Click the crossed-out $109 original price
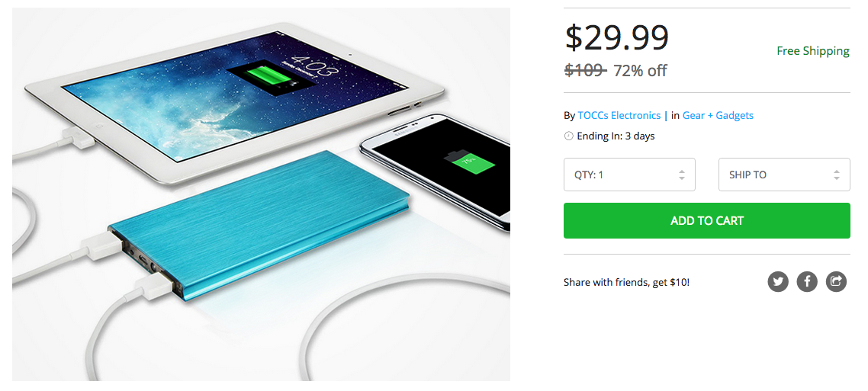The image size is (868, 391). click(586, 71)
